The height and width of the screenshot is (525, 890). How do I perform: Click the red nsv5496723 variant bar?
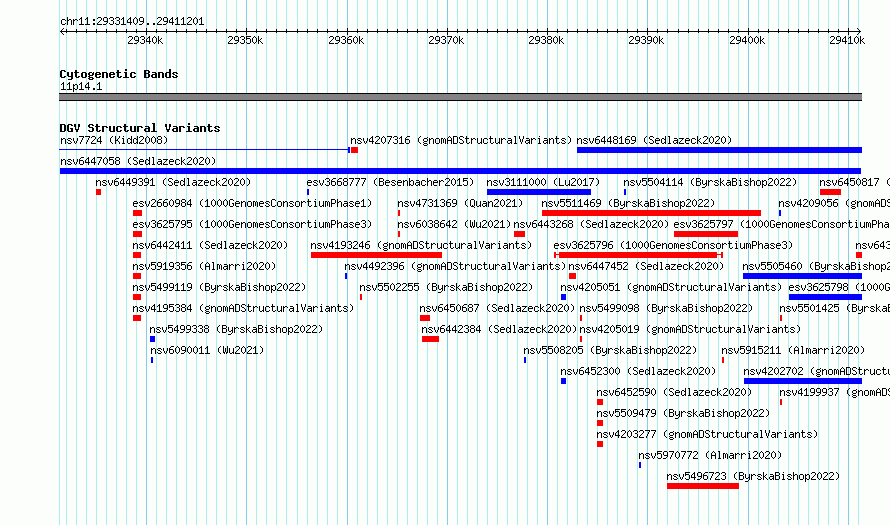[703, 486]
